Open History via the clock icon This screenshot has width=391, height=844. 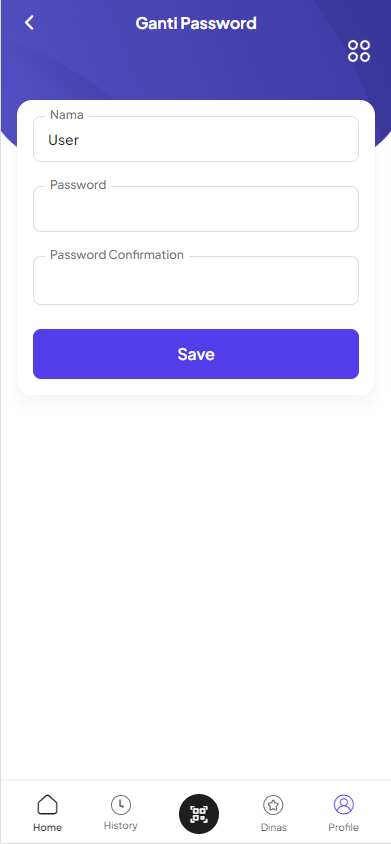click(121, 805)
